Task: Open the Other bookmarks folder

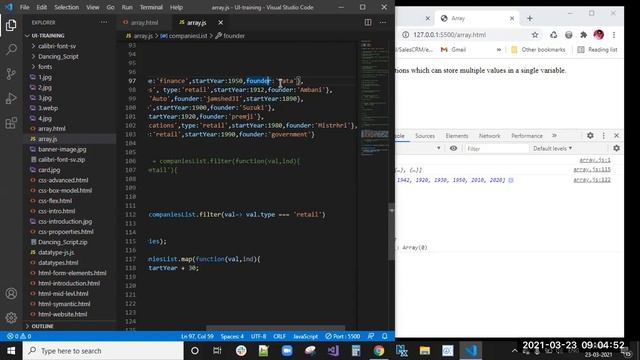Action: click(538, 50)
